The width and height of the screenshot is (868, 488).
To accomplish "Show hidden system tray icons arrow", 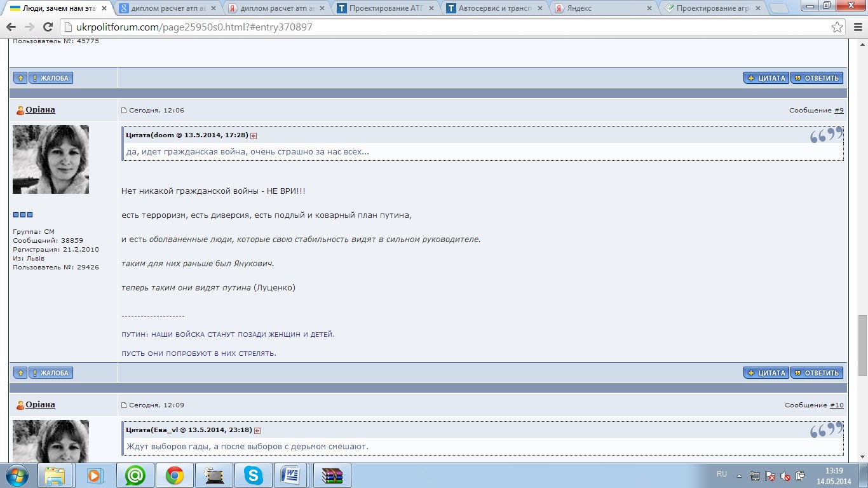I will pos(739,475).
